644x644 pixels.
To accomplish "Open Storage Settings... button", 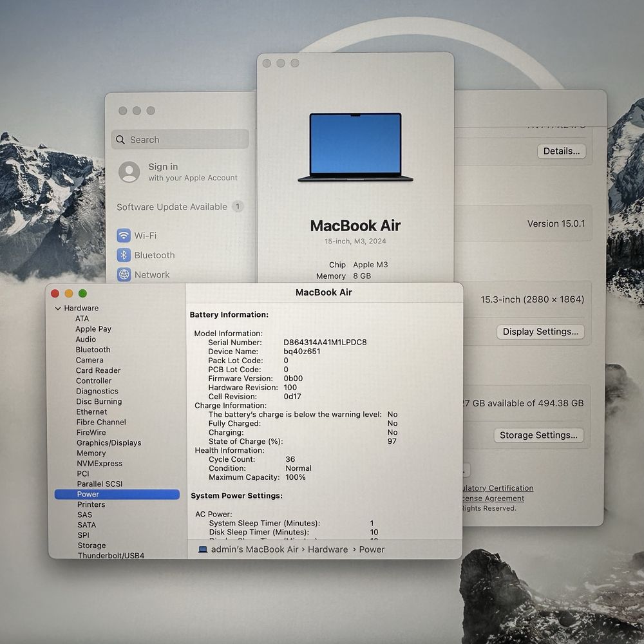I will tap(538, 435).
